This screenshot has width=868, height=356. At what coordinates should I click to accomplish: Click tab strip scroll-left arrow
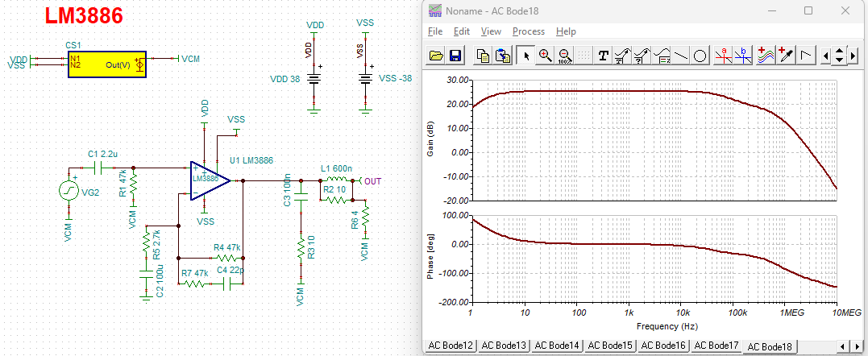[x=845, y=346]
